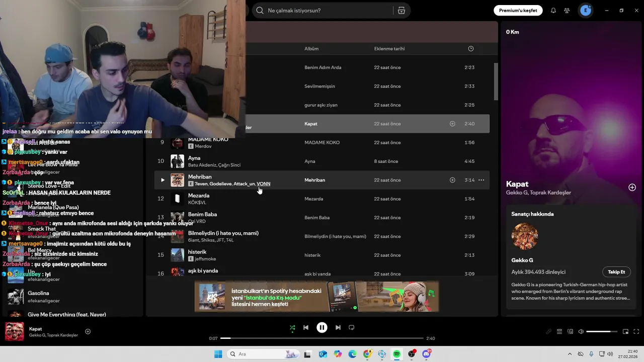
Task: Select the Mezarda track title
Action: pos(199,196)
